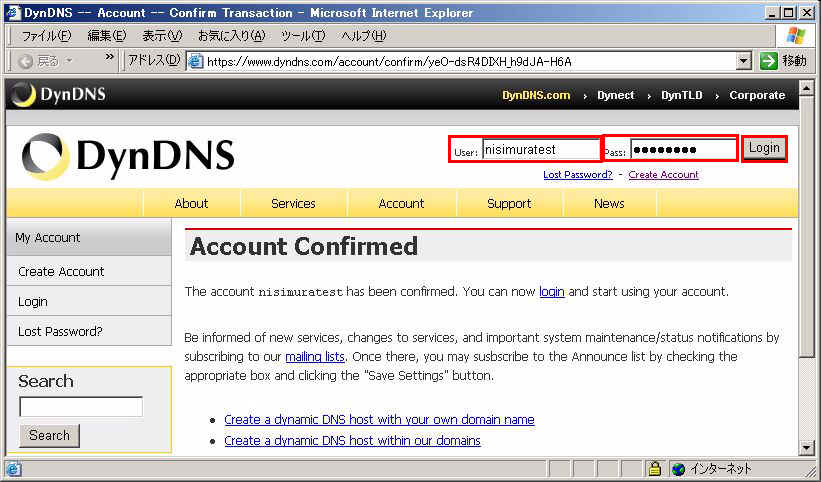Click the User field containing nisimuratest
821x482 pixels.
click(540, 150)
